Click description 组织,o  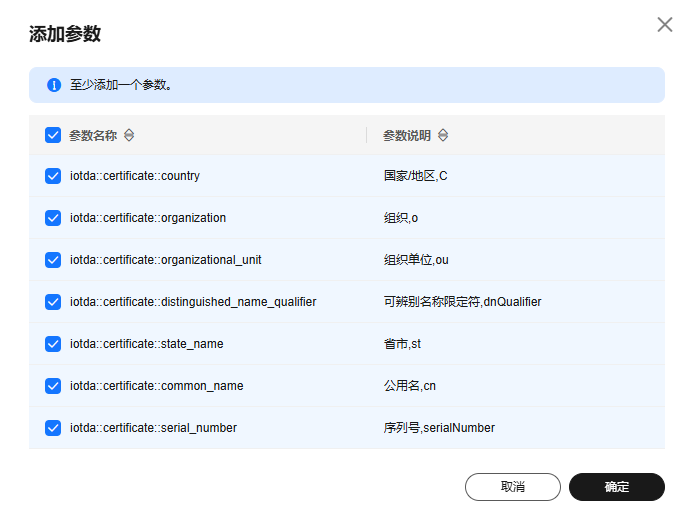tap(401, 218)
